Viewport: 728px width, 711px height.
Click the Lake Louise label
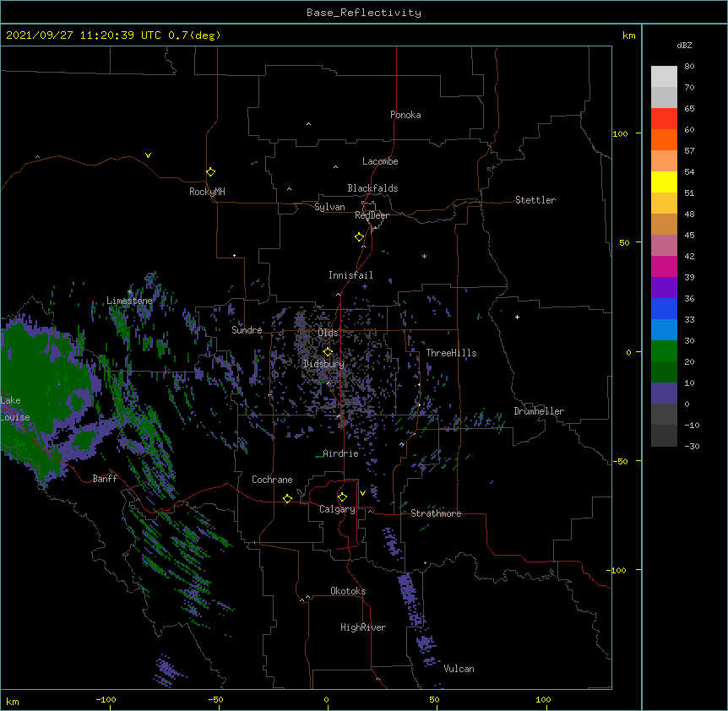(x=14, y=409)
